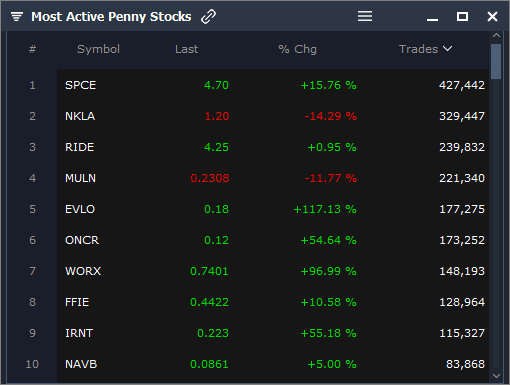
Task: Click the +15.76 % change value
Action: pos(328,85)
